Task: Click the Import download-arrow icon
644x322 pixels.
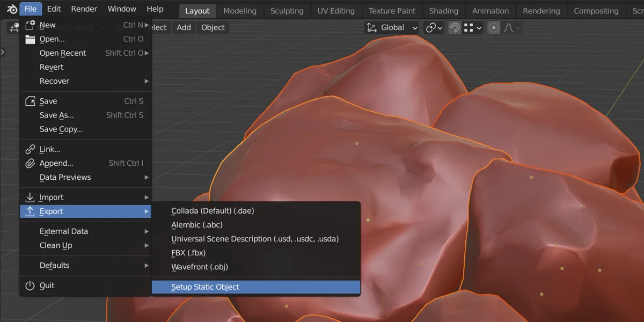Action: coord(31,197)
